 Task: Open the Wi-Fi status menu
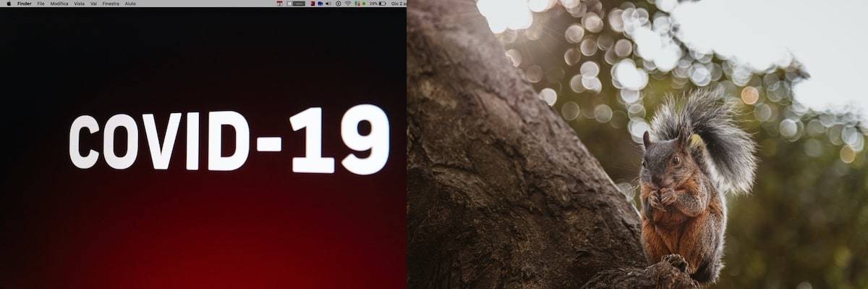coord(348,4)
